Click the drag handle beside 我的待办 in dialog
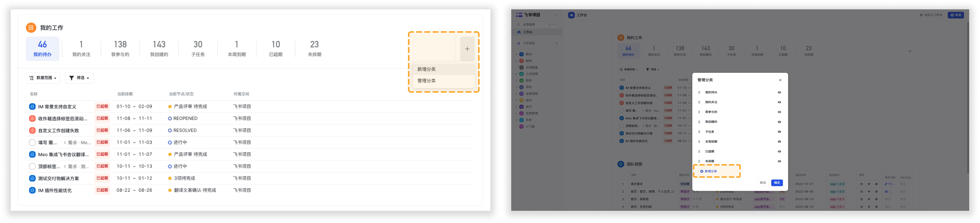Viewport: 980px width, 223px height. [x=699, y=92]
